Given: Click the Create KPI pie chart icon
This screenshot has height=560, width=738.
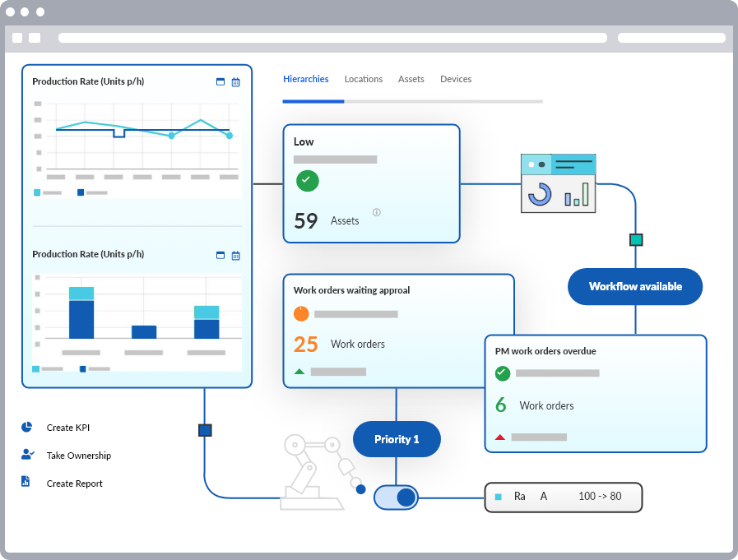Looking at the screenshot, I should click(x=26, y=427).
